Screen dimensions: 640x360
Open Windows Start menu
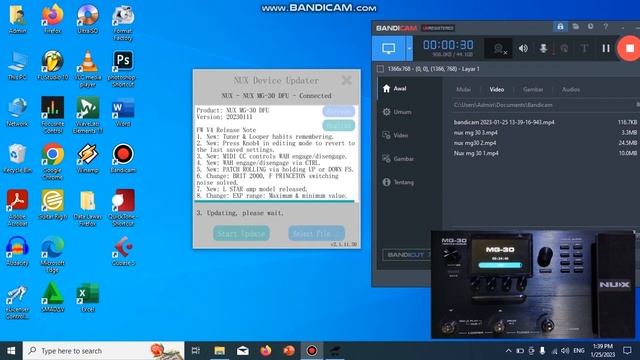(x=11, y=351)
